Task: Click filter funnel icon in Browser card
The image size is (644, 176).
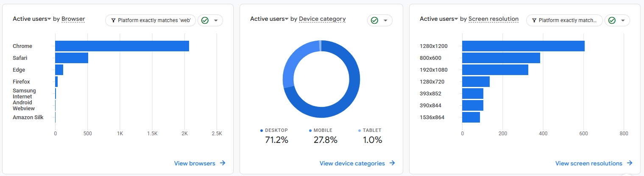Action: (x=113, y=20)
